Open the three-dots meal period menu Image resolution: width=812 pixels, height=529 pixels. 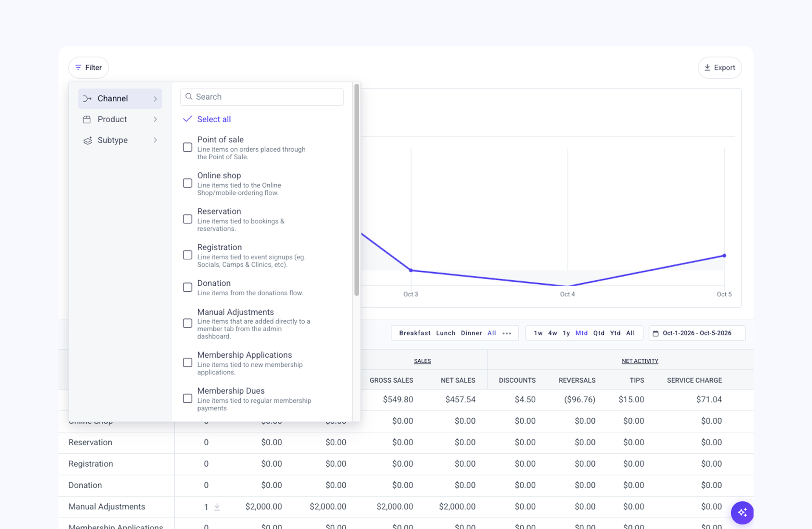(507, 333)
